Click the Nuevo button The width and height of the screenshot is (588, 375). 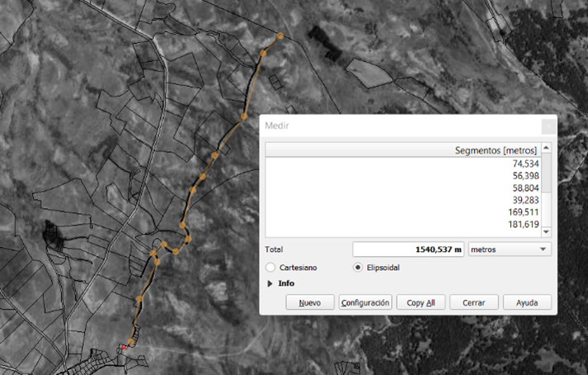pyautogui.click(x=309, y=302)
